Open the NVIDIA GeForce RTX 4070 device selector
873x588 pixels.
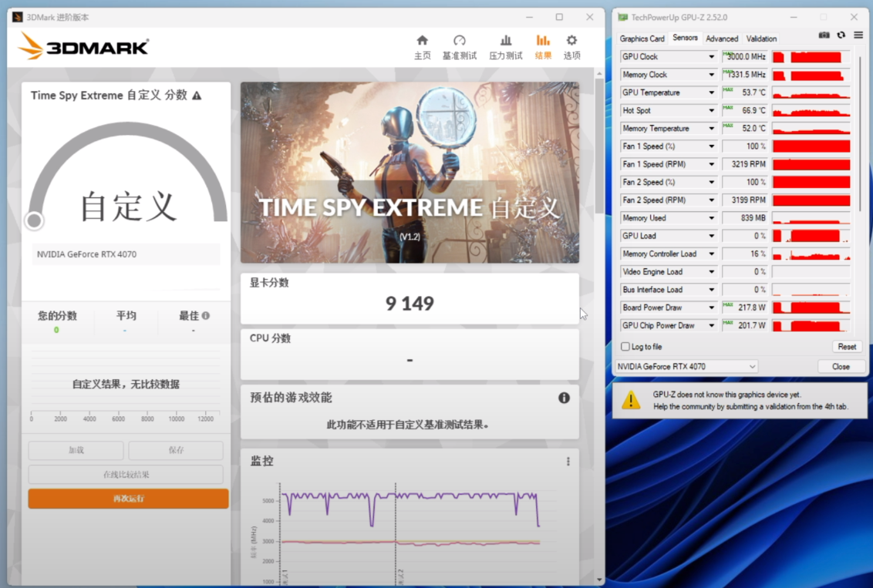click(686, 367)
